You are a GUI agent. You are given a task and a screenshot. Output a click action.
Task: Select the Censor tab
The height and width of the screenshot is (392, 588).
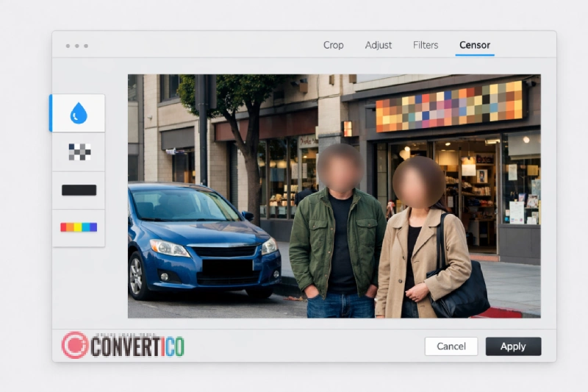click(475, 45)
